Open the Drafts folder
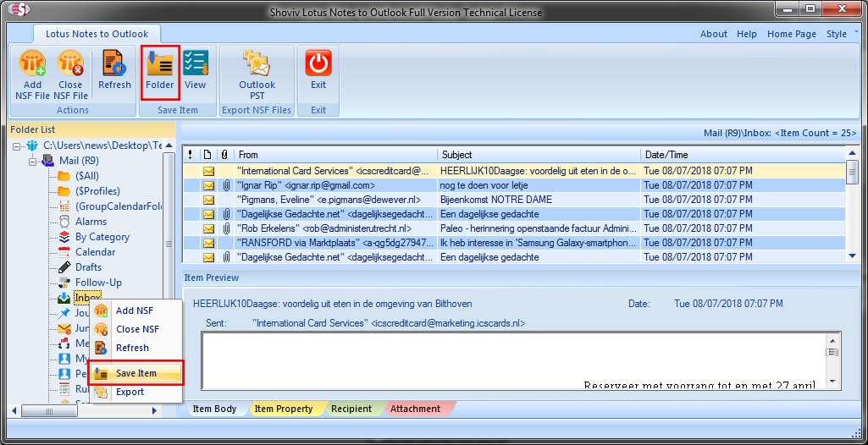 pyautogui.click(x=88, y=267)
